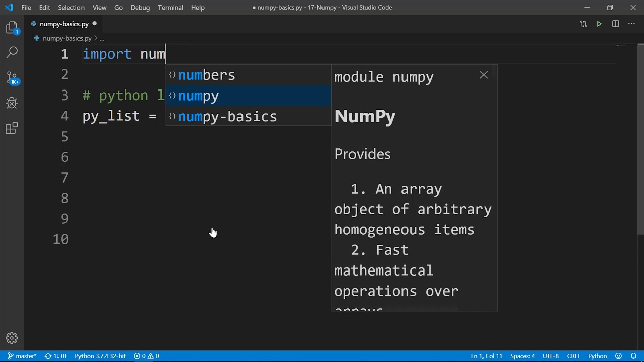Image resolution: width=644 pixels, height=362 pixels.
Task: Open the File menu
Action: (x=26, y=7)
